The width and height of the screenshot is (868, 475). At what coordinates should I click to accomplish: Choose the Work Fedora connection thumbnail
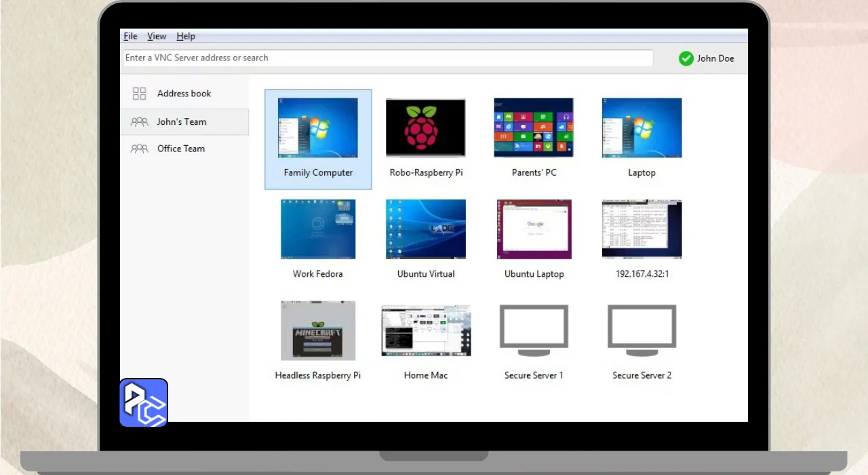(318, 229)
